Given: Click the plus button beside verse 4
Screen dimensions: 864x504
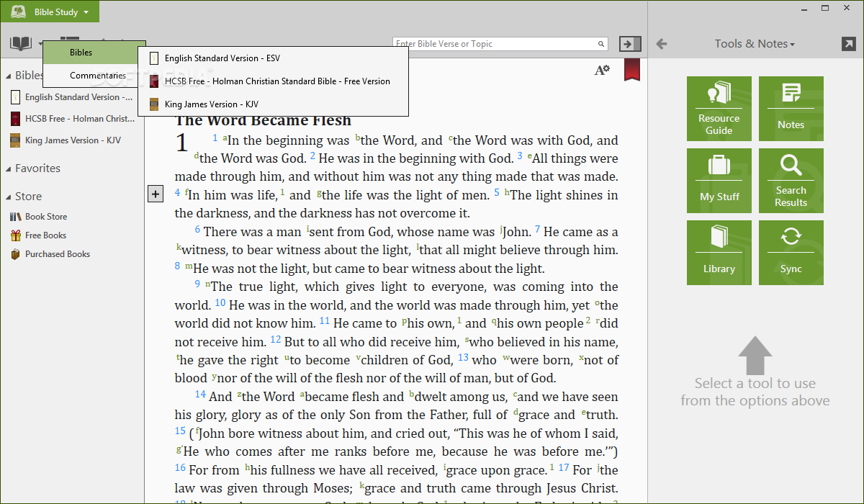Looking at the screenshot, I should 155,193.
